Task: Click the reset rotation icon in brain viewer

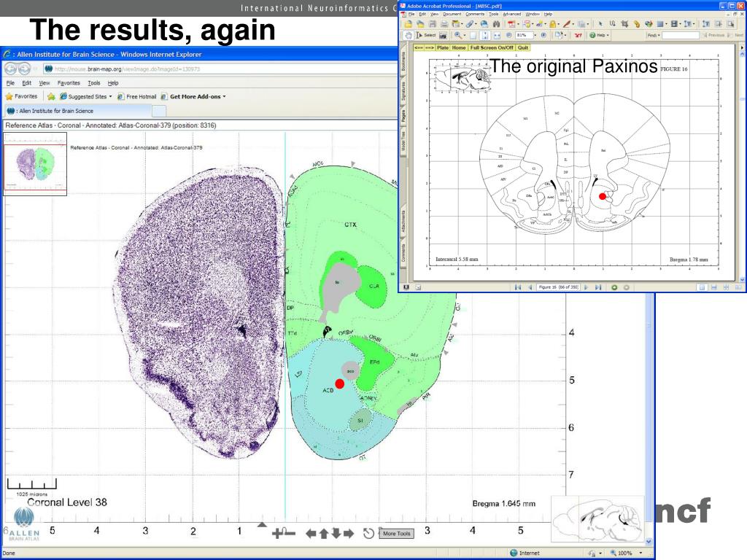Action: coord(368,533)
